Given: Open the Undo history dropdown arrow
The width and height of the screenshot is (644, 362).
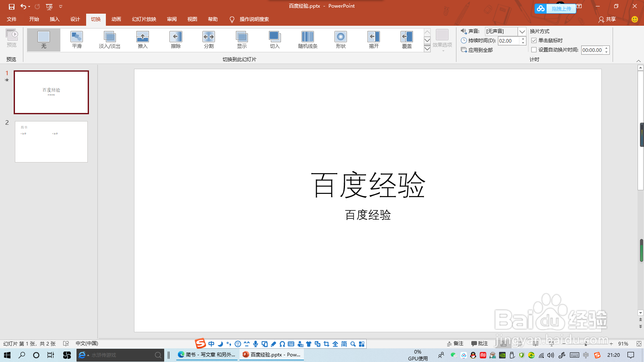Looking at the screenshot, I should tap(29, 6).
